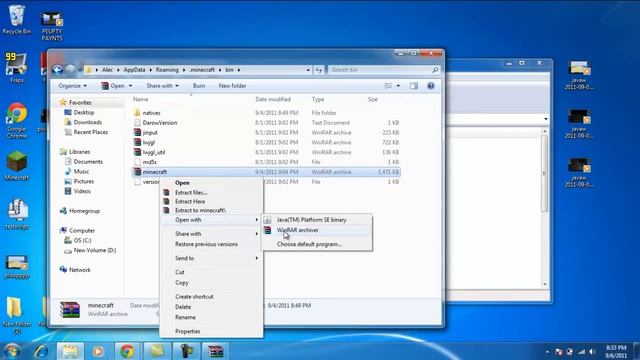Select the md5s file icon

(x=137, y=162)
